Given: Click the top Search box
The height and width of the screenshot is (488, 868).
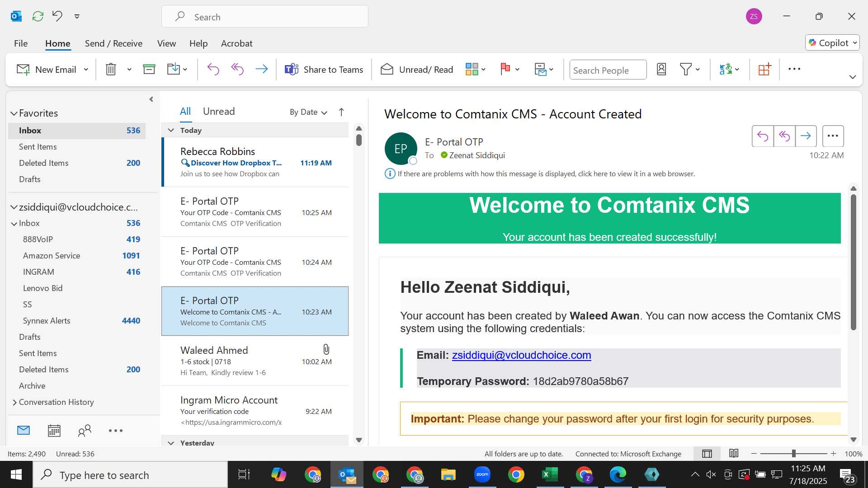Looking at the screenshot, I should click(x=265, y=17).
